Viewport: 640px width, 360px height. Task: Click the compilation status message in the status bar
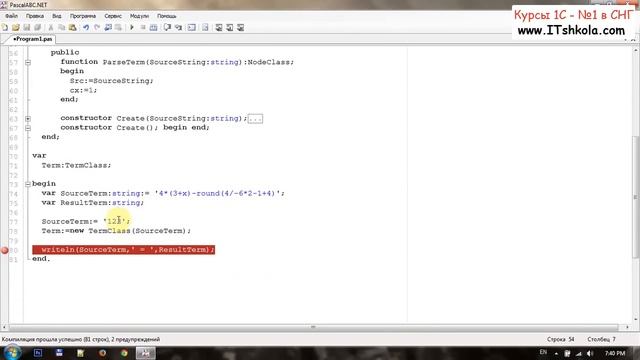pos(81,340)
